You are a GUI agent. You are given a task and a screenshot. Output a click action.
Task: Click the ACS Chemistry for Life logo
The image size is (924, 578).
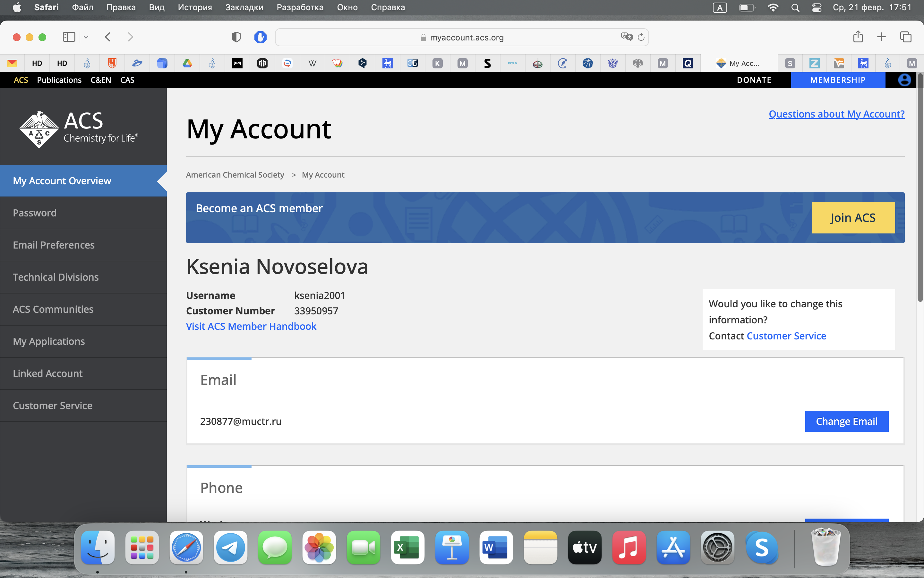[79, 129]
